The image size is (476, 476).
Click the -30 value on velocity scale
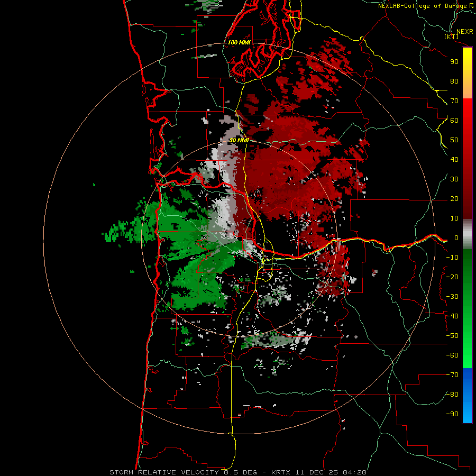click(452, 297)
